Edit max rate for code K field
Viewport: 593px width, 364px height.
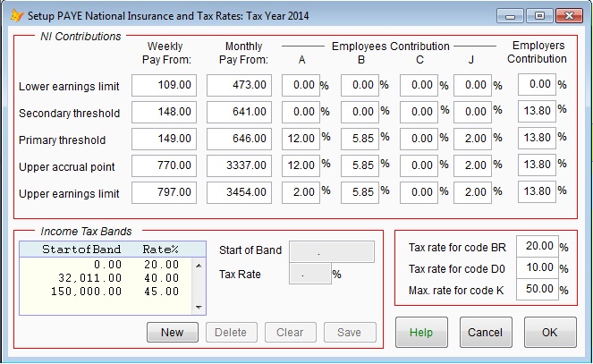tap(538, 290)
